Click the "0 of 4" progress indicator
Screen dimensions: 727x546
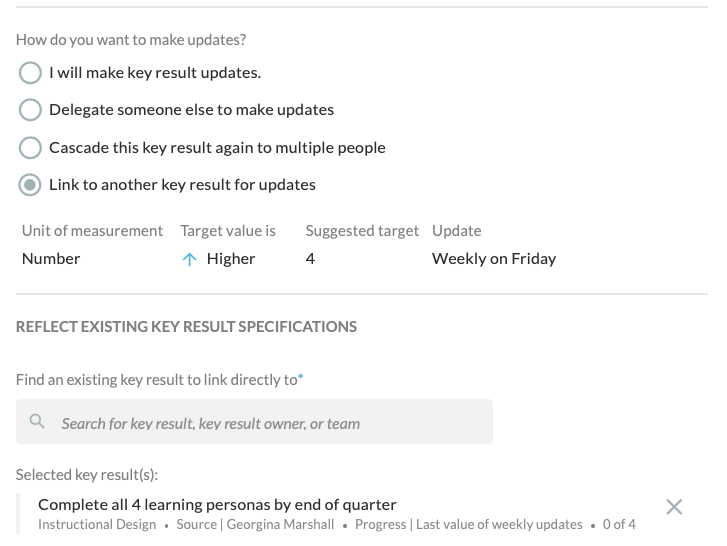click(x=619, y=524)
